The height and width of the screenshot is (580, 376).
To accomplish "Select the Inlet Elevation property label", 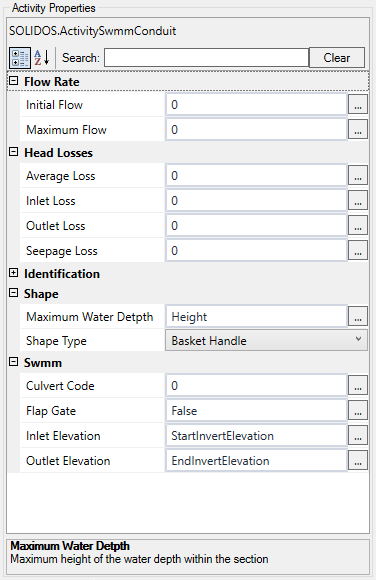I will (63, 436).
